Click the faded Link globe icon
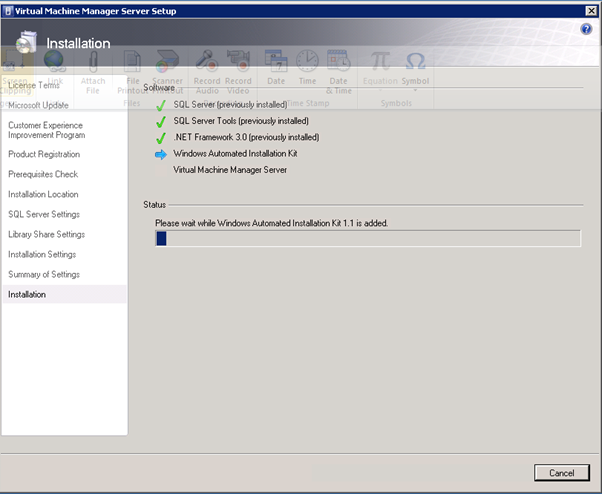 [x=55, y=61]
